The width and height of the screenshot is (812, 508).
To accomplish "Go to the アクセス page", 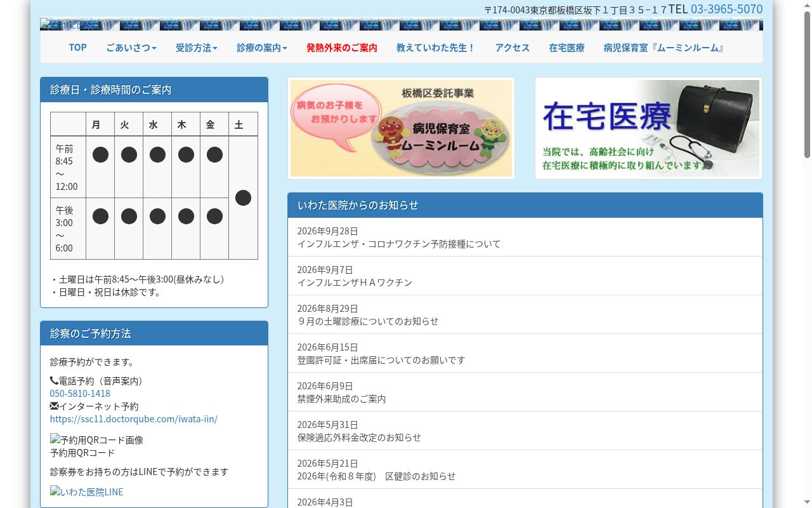I will click(x=513, y=48).
